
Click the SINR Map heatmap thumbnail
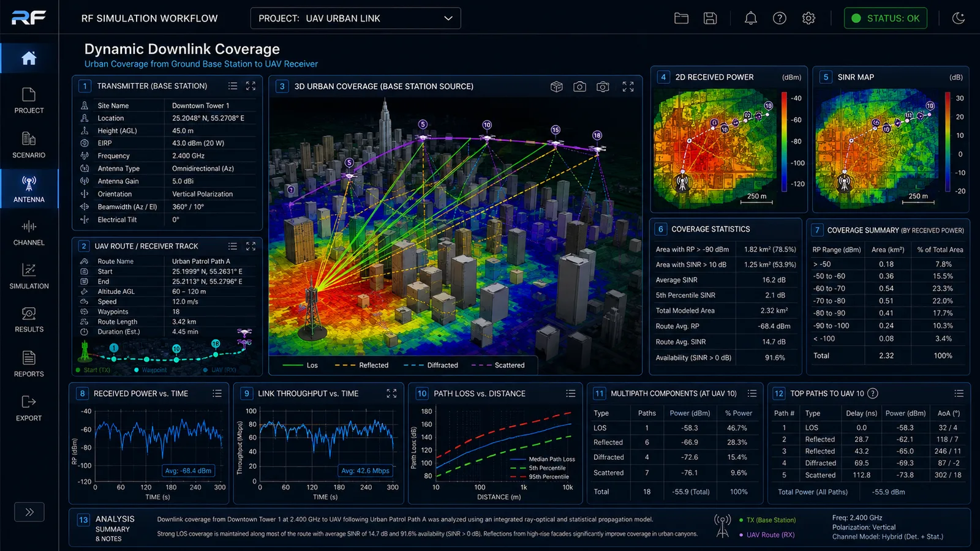878,149
